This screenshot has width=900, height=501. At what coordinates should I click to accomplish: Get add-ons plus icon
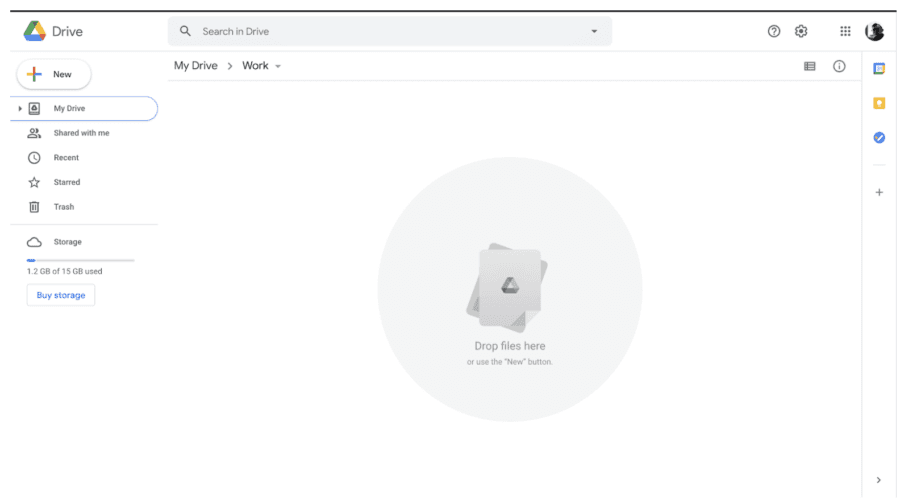pyautogui.click(x=879, y=192)
